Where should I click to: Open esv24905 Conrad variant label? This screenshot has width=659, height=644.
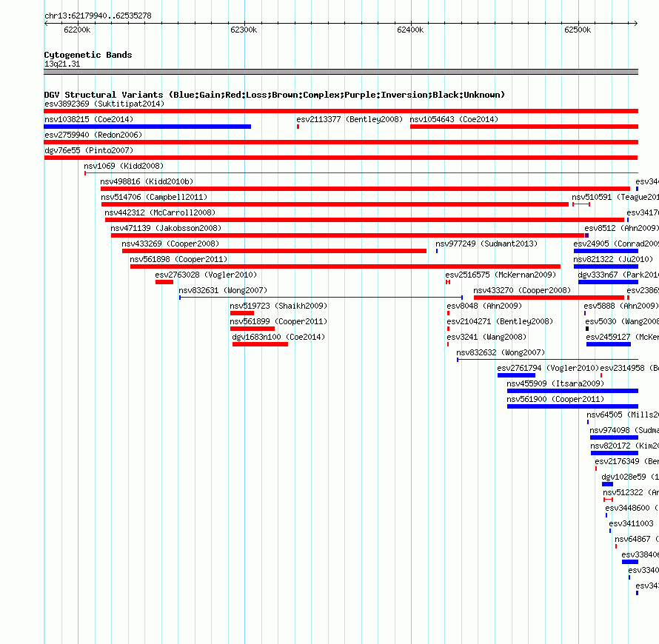616,244
